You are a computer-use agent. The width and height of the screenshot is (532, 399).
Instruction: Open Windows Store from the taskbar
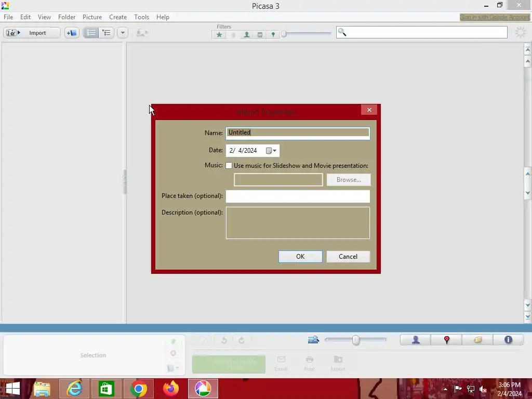pyautogui.click(x=106, y=389)
